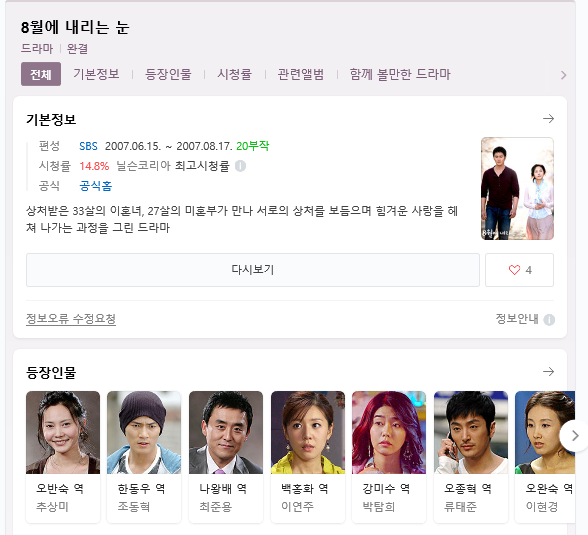Click info icon next to 최고시청률
This screenshot has height=535, width=588.
[240, 166]
